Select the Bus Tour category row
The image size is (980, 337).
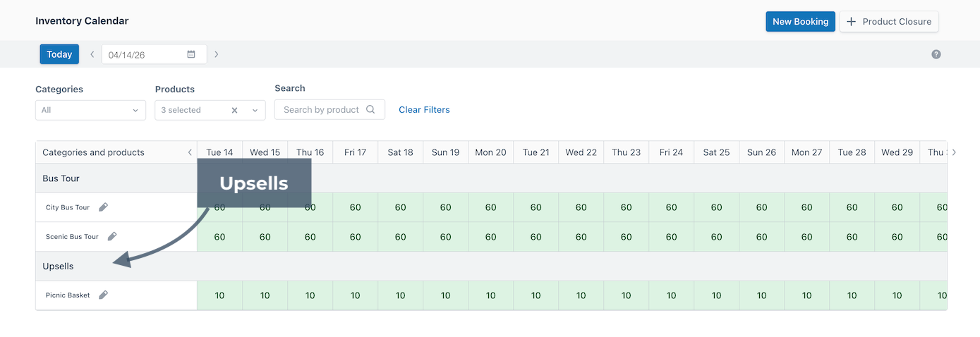(491, 178)
